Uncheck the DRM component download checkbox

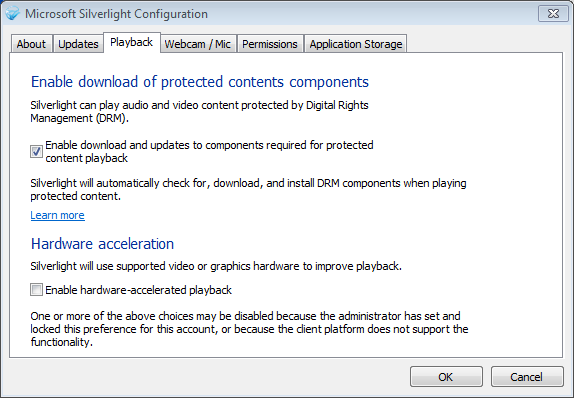[36, 151]
